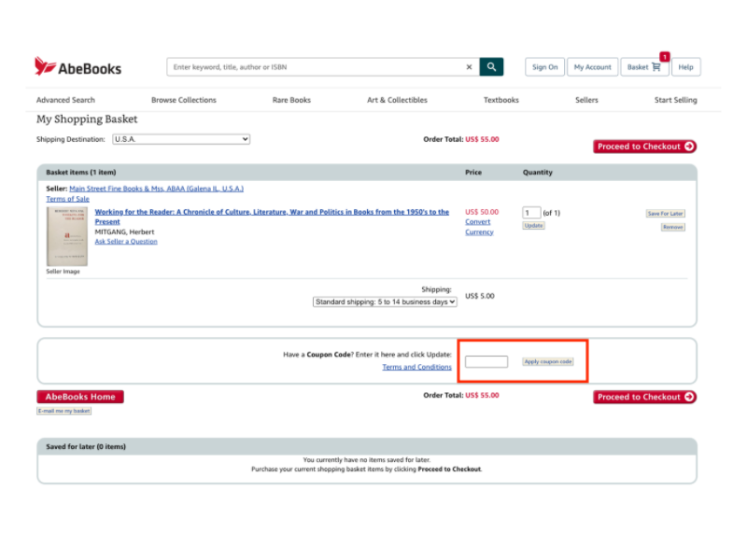Click Convert Currency link
747x560 pixels.
[x=479, y=227]
